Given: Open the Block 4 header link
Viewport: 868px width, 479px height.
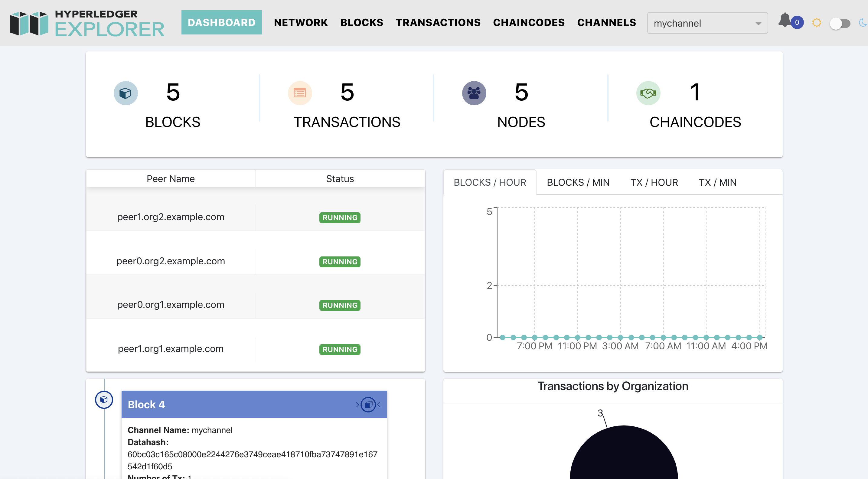Looking at the screenshot, I should coord(146,404).
